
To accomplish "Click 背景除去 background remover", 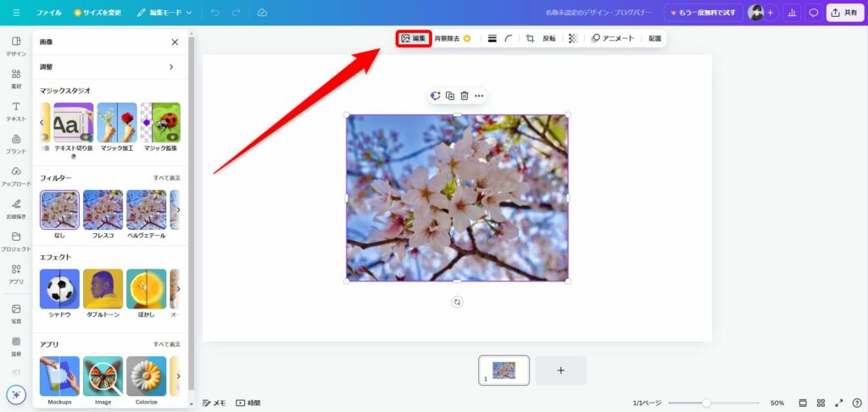I will tap(453, 39).
